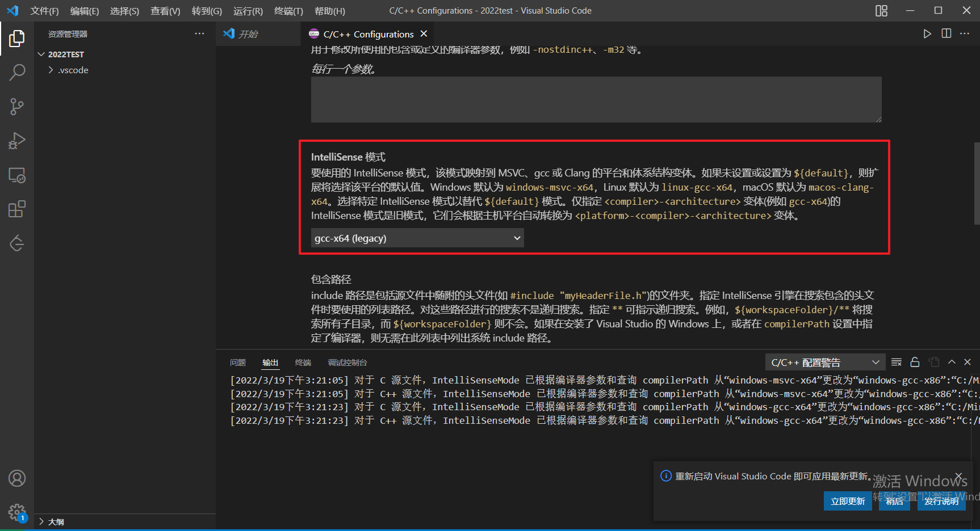Open the Source Control view
The height and width of the screenshot is (531, 980).
tap(17, 107)
